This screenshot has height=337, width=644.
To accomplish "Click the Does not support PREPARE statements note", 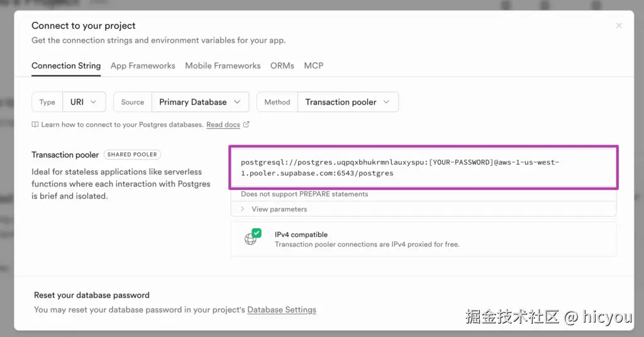I will 304,194.
